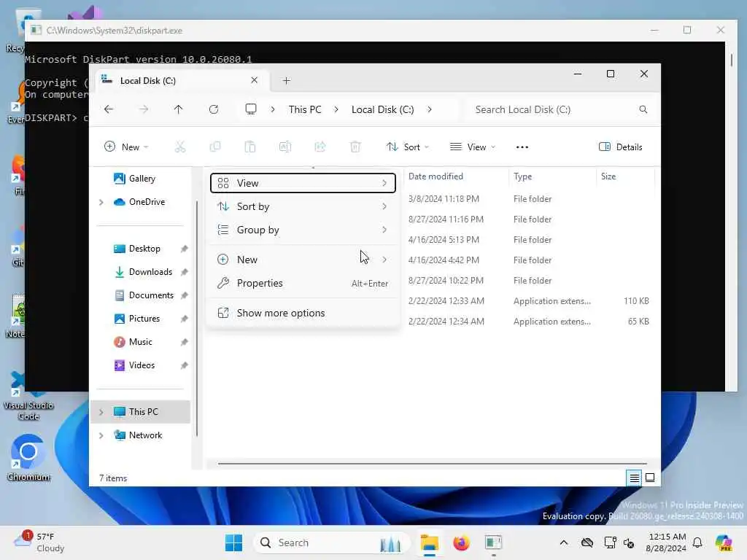
Task: Expand the Network tree node
Action: pos(101,435)
